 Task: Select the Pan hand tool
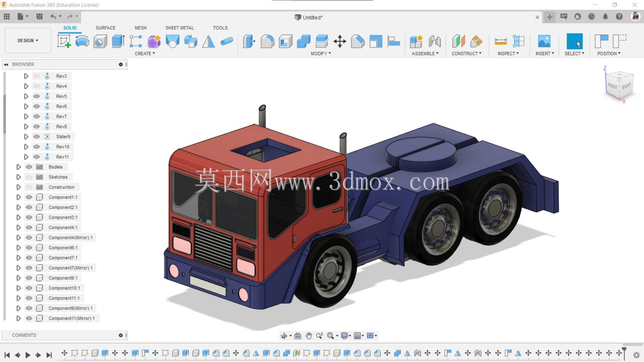pyautogui.click(x=309, y=335)
